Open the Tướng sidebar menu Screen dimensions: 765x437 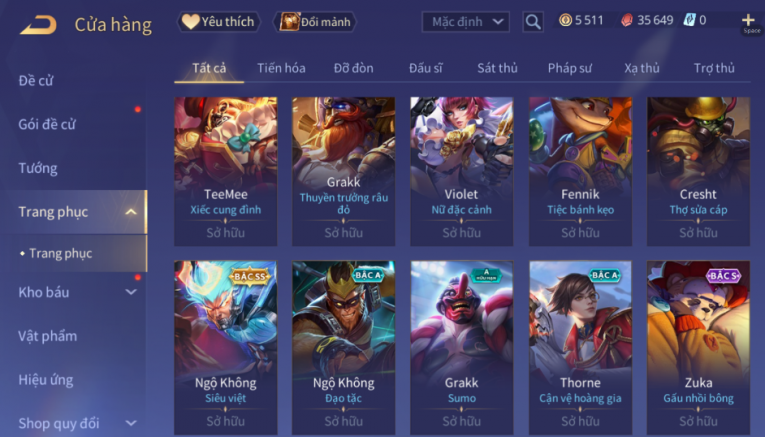click(x=38, y=168)
